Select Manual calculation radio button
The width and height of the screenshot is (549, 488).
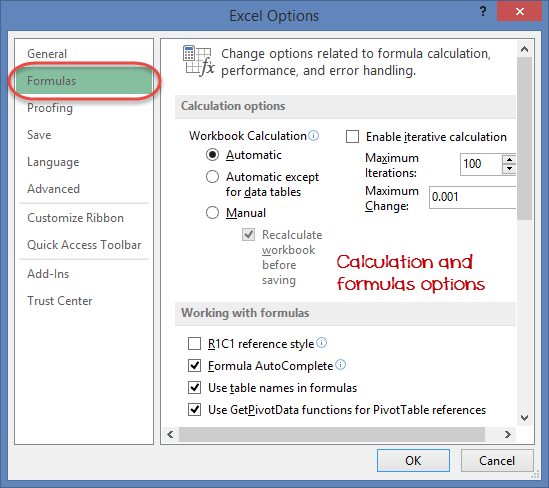212,212
